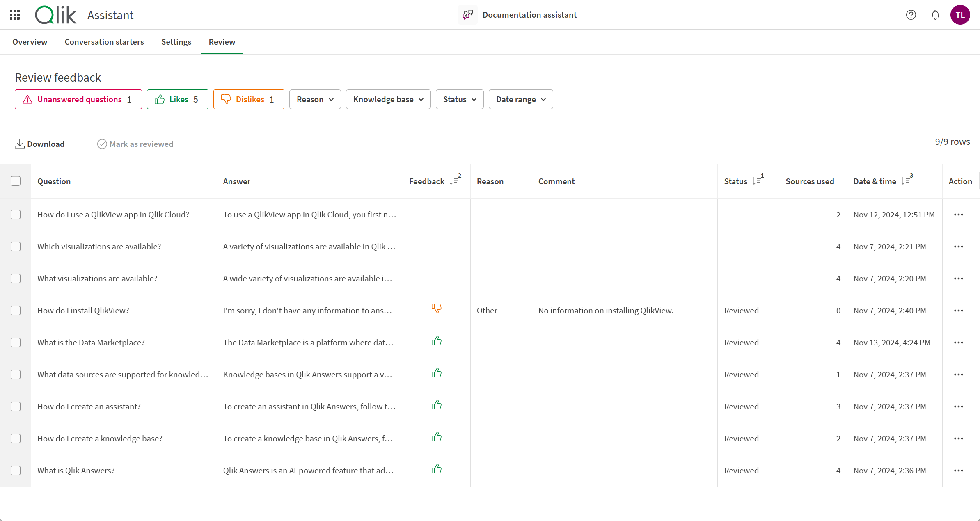Switch to the Overview tab

30,41
